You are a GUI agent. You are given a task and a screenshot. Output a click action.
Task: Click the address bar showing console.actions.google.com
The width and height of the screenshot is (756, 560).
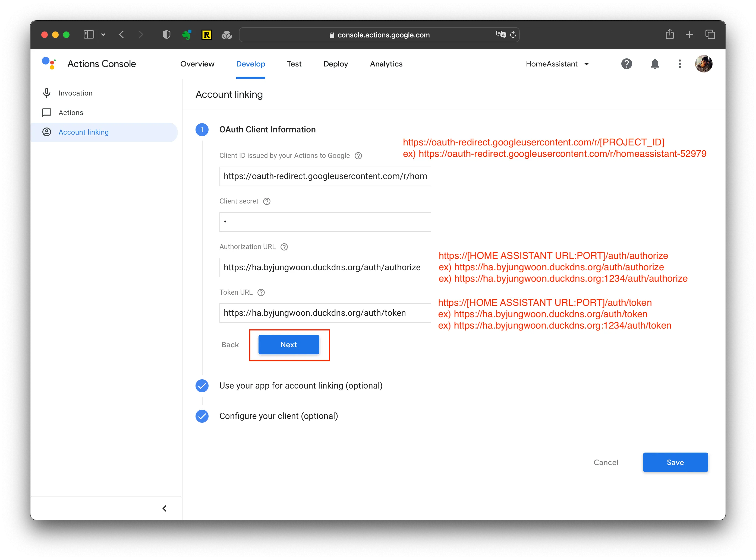coord(379,34)
